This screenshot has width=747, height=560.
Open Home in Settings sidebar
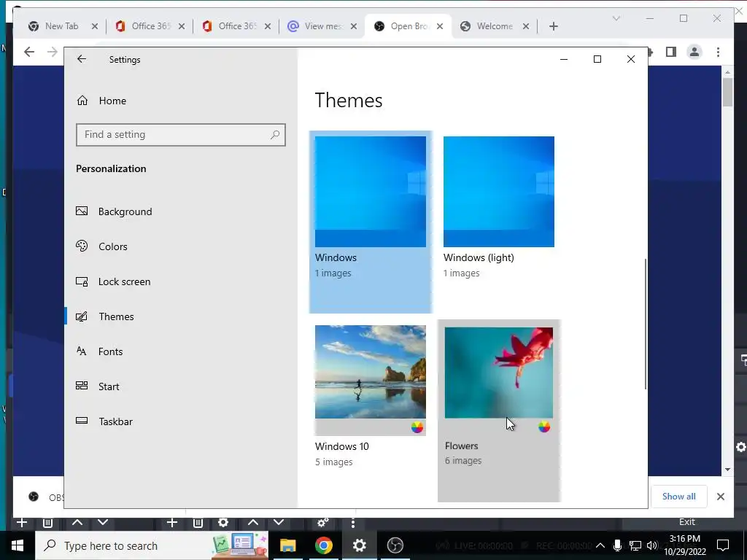click(112, 101)
